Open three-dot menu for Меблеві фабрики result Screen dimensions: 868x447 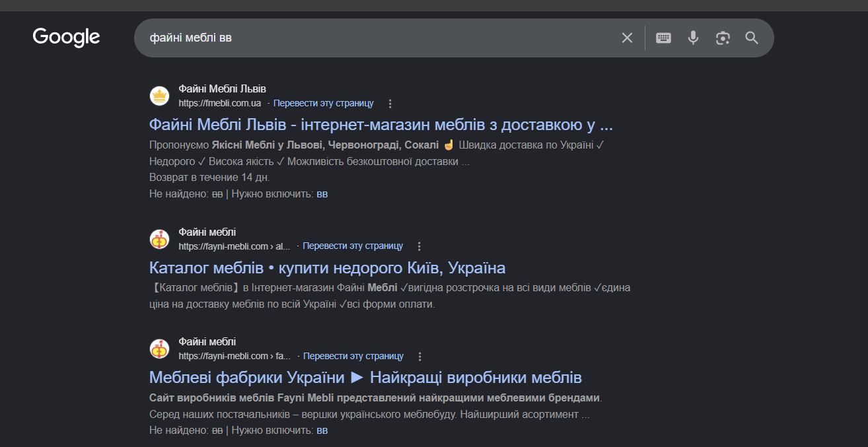(x=419, y=357)
